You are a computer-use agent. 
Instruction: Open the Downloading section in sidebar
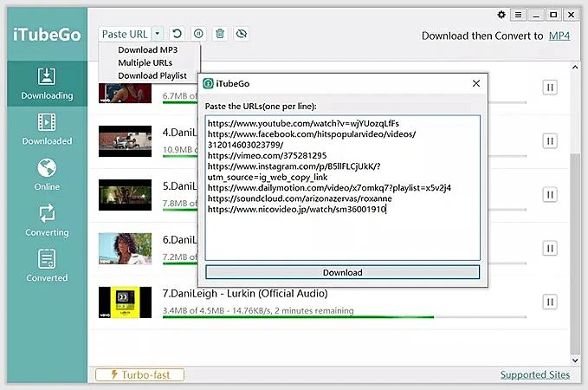click(x=47, y=84)
